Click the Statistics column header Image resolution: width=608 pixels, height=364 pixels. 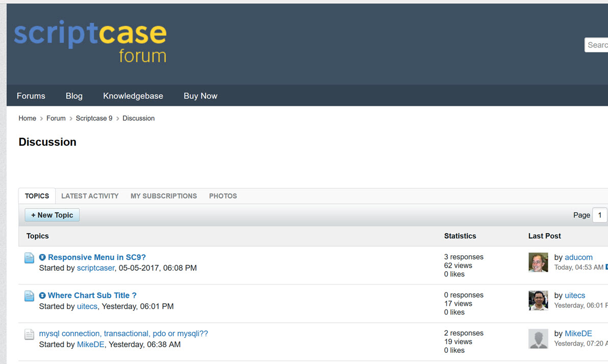[460, 236]
